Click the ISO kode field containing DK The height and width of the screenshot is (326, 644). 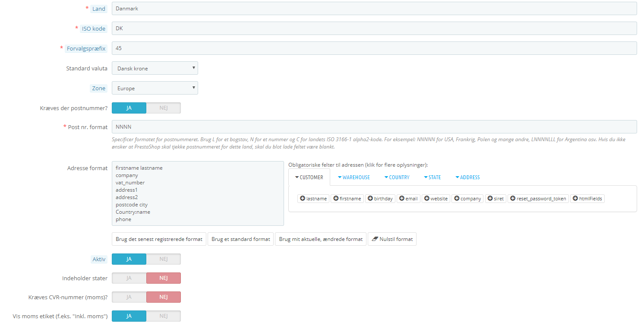click(x=374, y=28)
